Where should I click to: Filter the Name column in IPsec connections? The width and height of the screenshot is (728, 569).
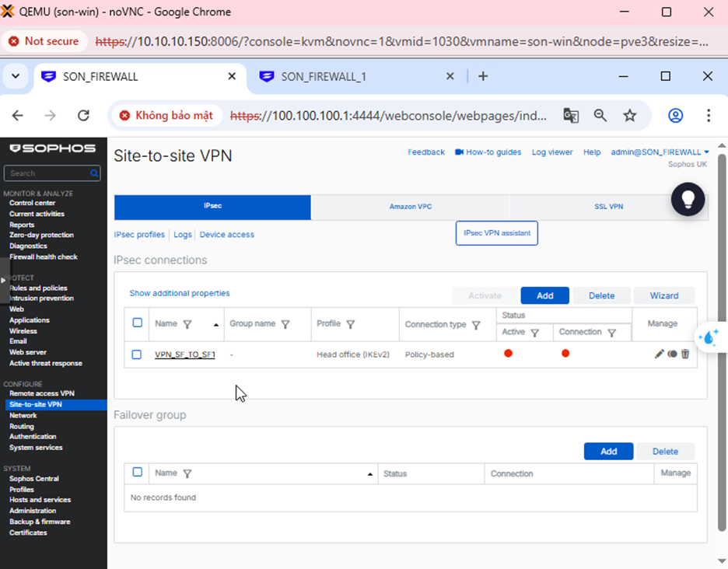pos(187,324)
